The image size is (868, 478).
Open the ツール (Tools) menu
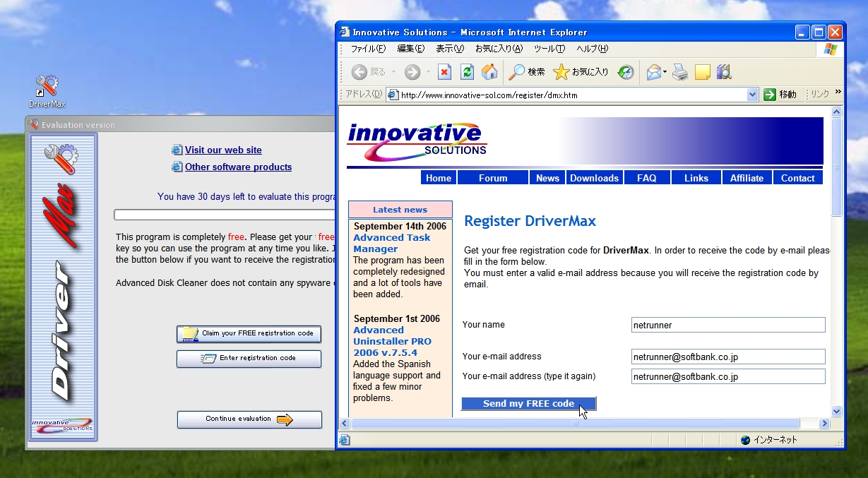coord(549,49)
